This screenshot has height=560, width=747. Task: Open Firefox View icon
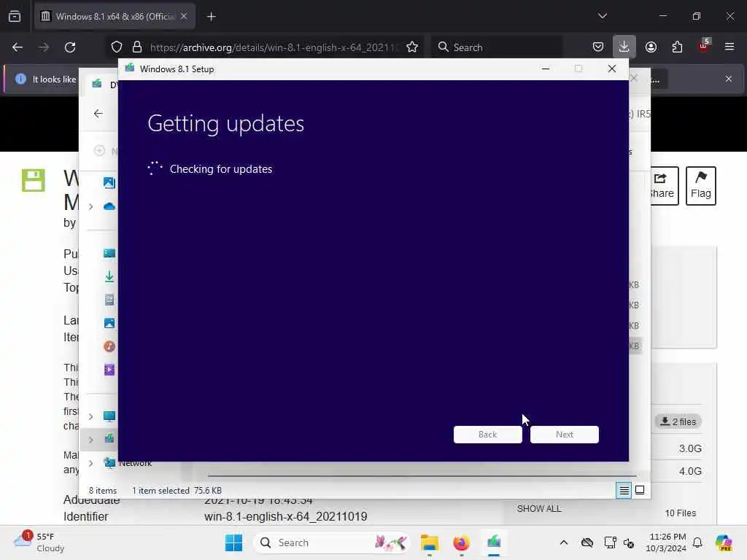[15, 16]
